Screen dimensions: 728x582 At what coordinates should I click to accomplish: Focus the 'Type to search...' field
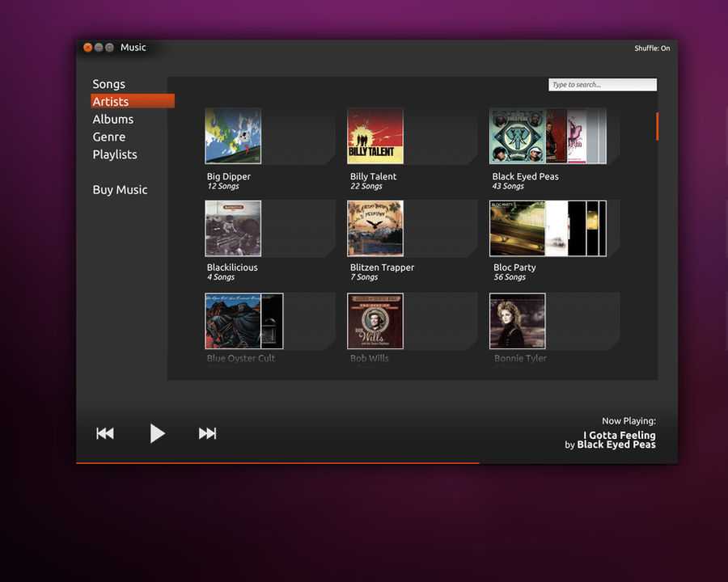click(602, 84)
